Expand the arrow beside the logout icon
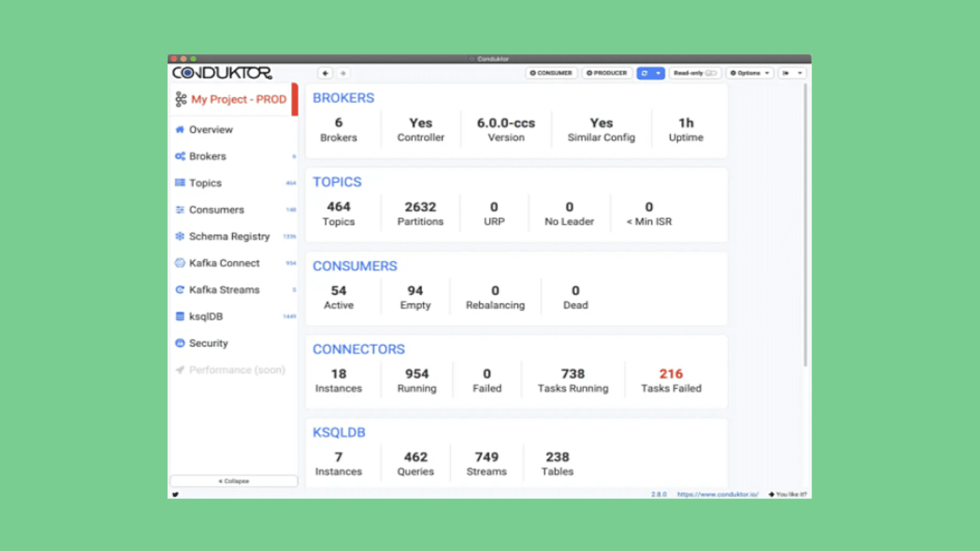980x551 pixels. [x=800, y=73]
